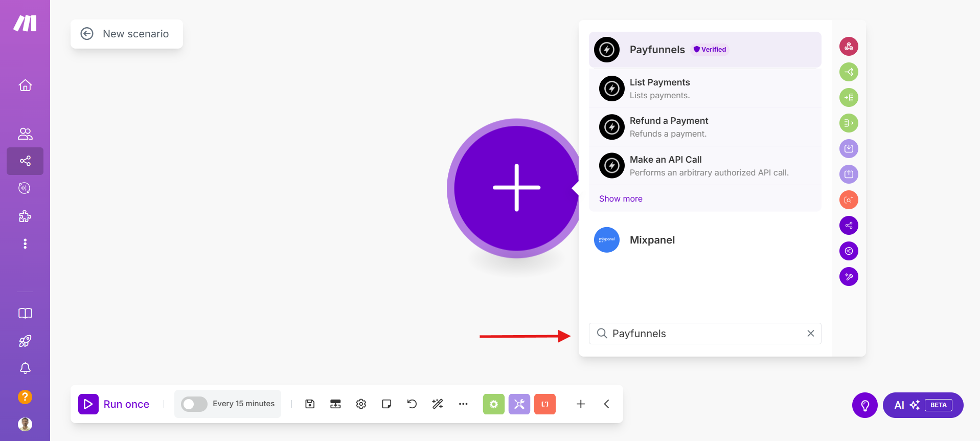Screen dimensions: 980x441
Task: Click the Verified badge next to Payfunnels
Action: point(710,50)
